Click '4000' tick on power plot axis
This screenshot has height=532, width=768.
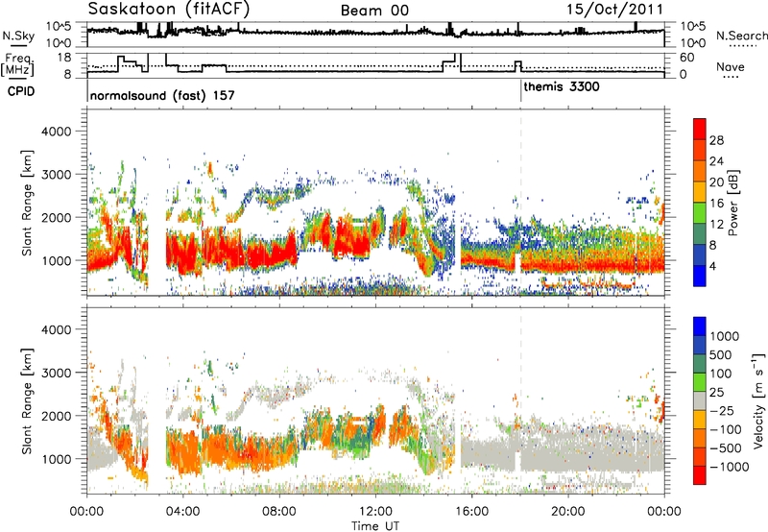point(57,132)
